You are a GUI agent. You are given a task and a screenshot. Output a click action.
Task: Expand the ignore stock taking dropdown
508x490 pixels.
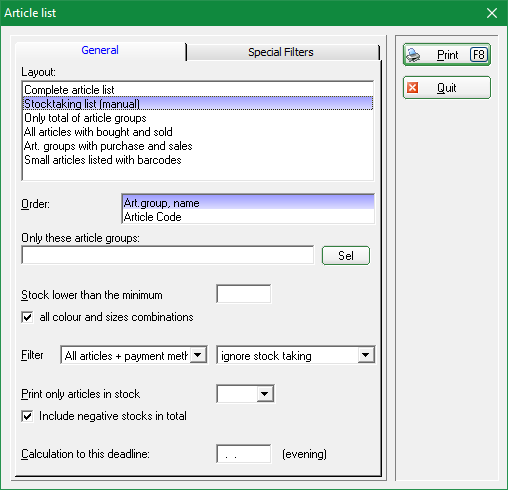(366, 355)
